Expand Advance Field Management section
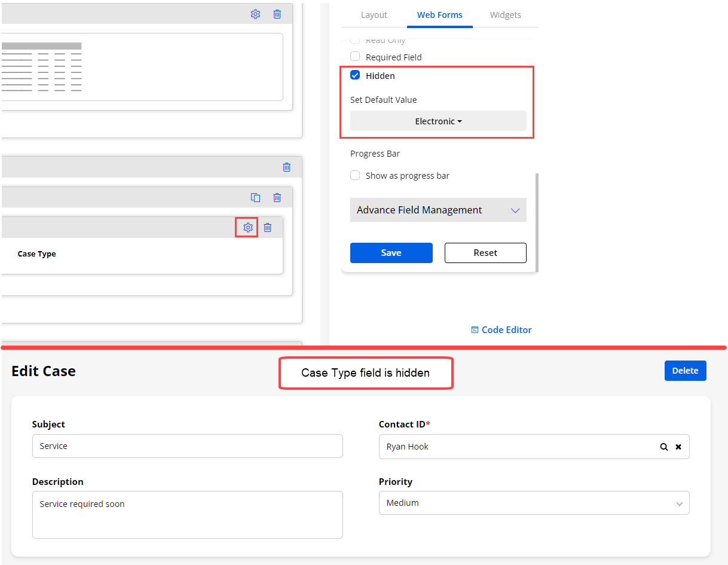The image size is (728, 565). [438, 210]
